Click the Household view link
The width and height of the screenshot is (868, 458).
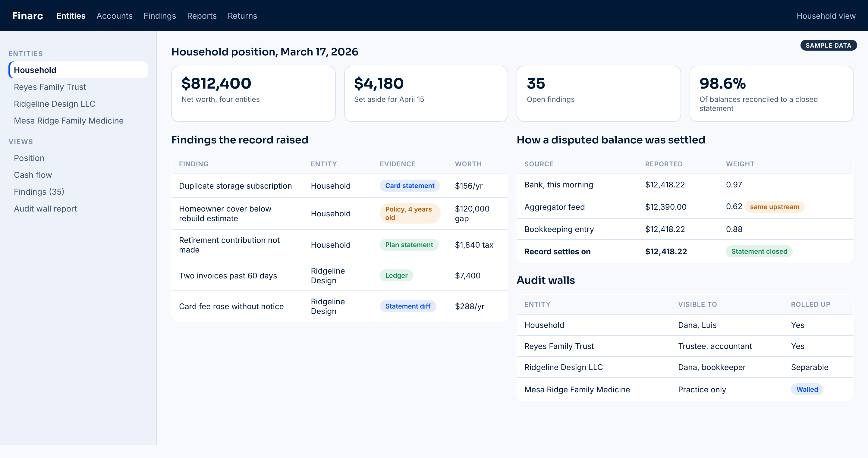pyautogui.click(x=826, y=16)
